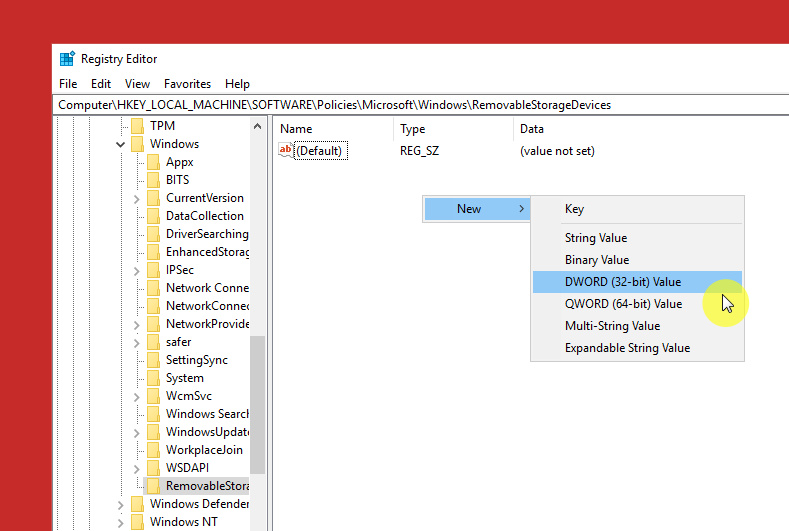Choose Binary Value from the submenu
The height and width of the screenshot is (531, 789).
[637, 260]
